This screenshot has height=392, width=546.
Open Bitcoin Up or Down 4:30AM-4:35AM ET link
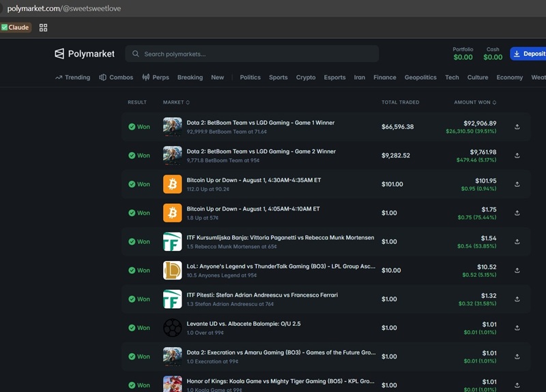pyautogui.click(x=254, y=180)
